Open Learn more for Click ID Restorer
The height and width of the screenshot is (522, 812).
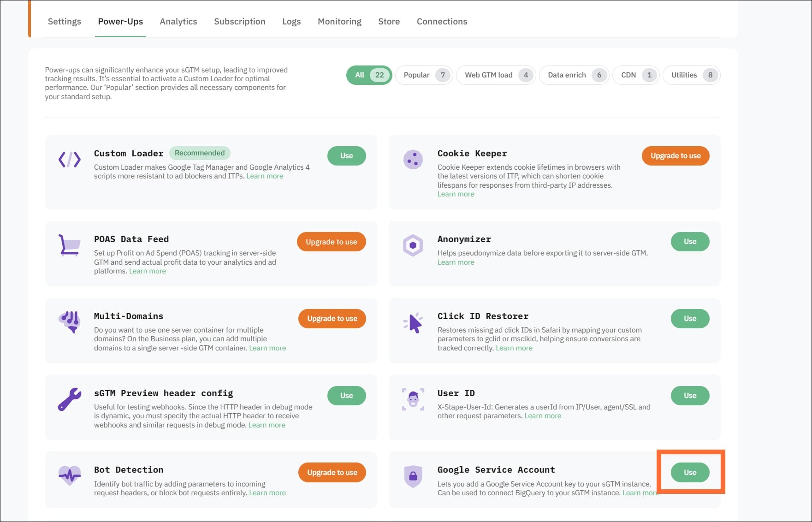514,348
